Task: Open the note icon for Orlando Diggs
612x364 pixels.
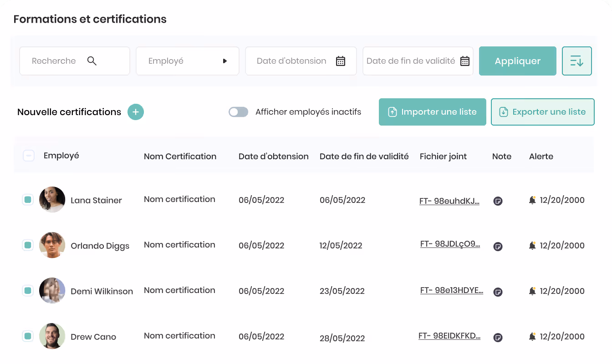Action: (498, 246)
